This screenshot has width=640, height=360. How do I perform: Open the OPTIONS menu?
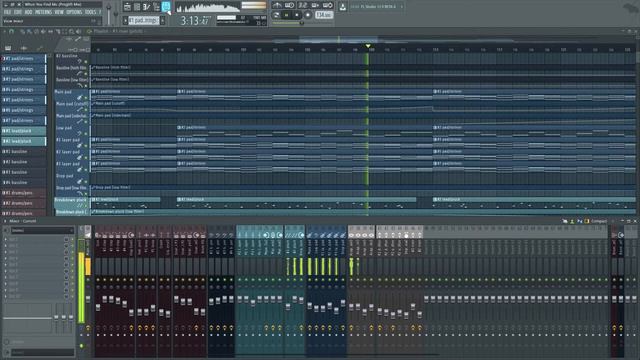click(x=74, y=12)
